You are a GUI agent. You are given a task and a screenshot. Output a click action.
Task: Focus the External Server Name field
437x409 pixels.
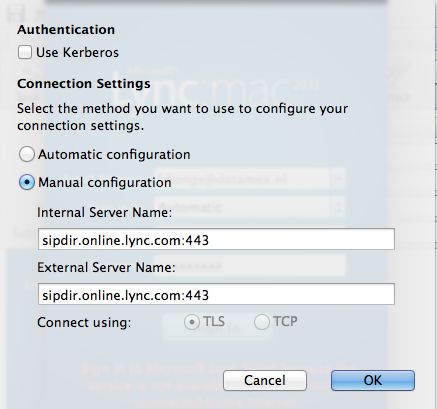click(x=216, y=294)
